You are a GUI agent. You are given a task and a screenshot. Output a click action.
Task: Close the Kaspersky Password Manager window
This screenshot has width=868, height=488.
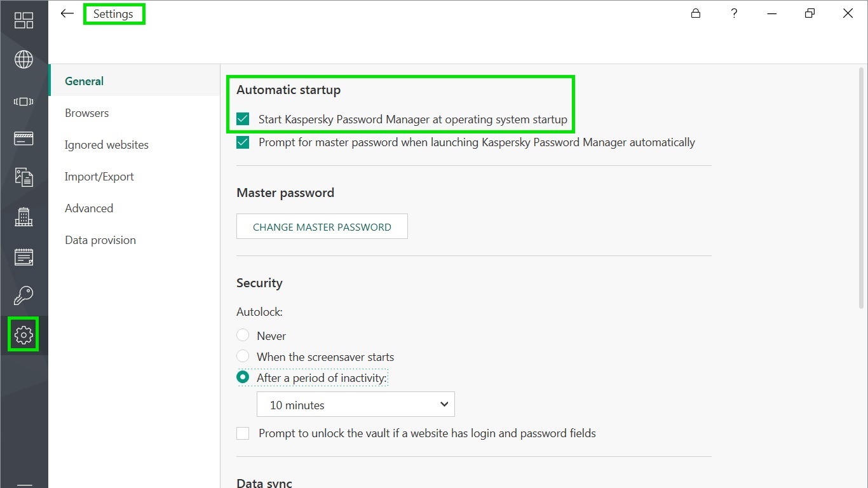848,13
